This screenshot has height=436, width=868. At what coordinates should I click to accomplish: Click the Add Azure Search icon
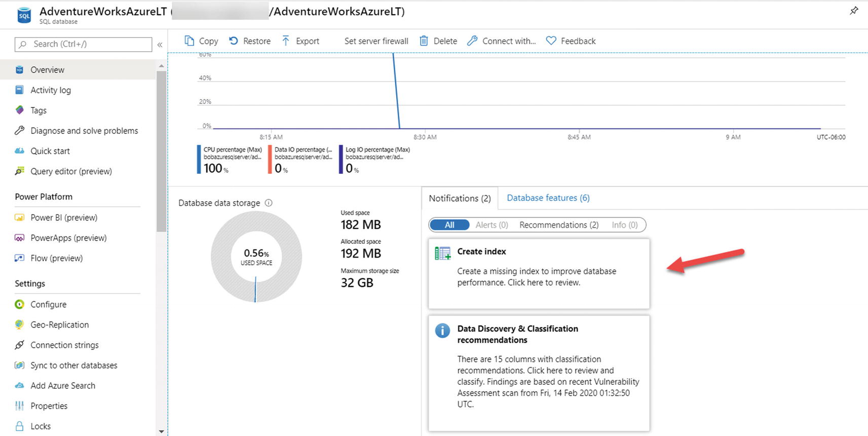tap(19, 385)
